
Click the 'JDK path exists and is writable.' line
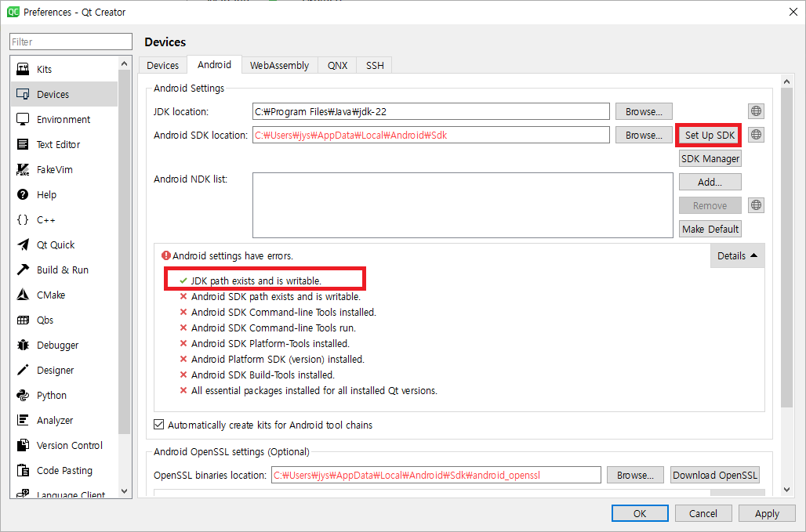(x=256, y=281)
